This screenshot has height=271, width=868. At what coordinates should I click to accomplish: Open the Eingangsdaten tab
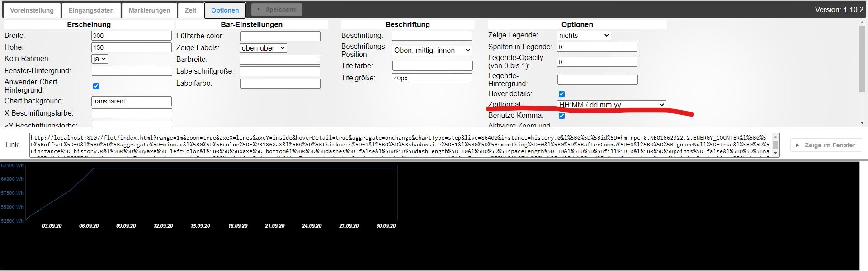click(x=91, y=10)
